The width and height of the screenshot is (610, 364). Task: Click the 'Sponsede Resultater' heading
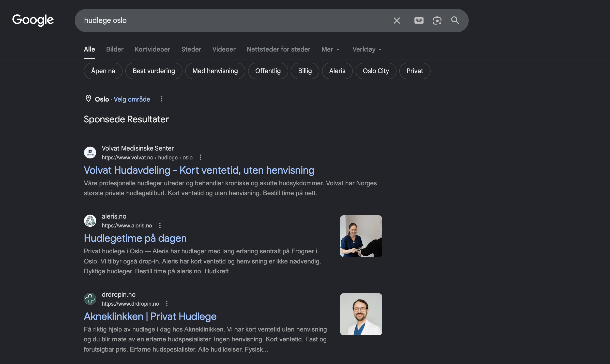pos(126,119)
